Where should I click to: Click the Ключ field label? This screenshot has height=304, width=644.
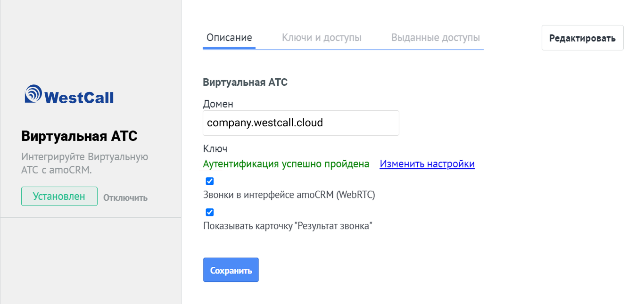pyautogui.click(x=215, y=149)
